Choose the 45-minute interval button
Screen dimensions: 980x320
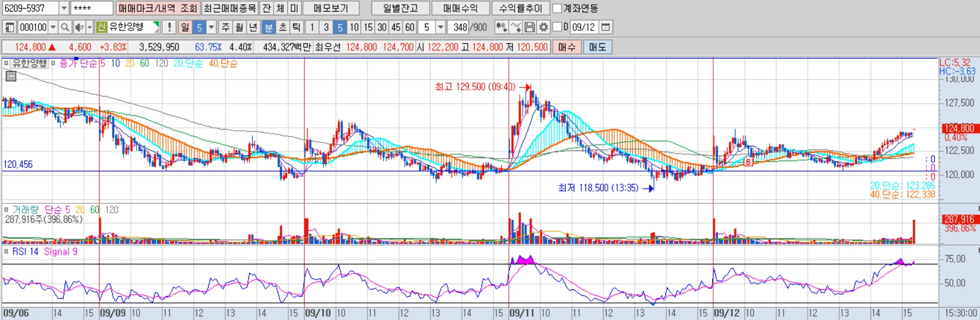coord(396,27)
